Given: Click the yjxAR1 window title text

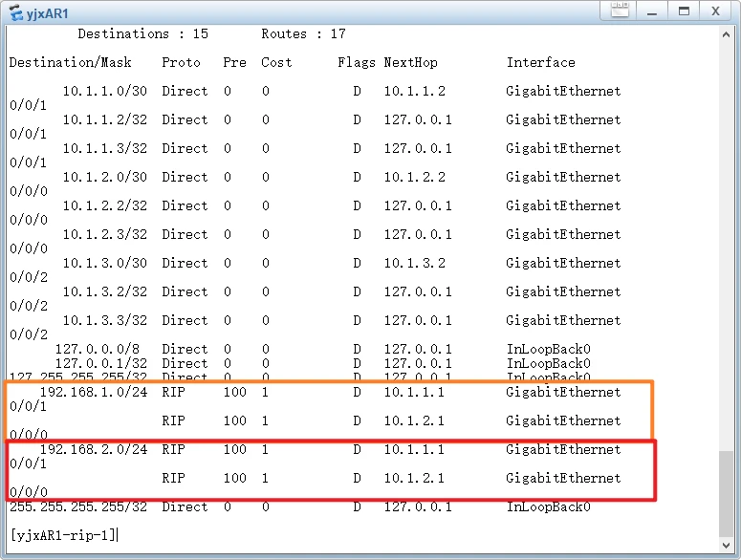Looking at the screenshot, I should pos(47,13).
